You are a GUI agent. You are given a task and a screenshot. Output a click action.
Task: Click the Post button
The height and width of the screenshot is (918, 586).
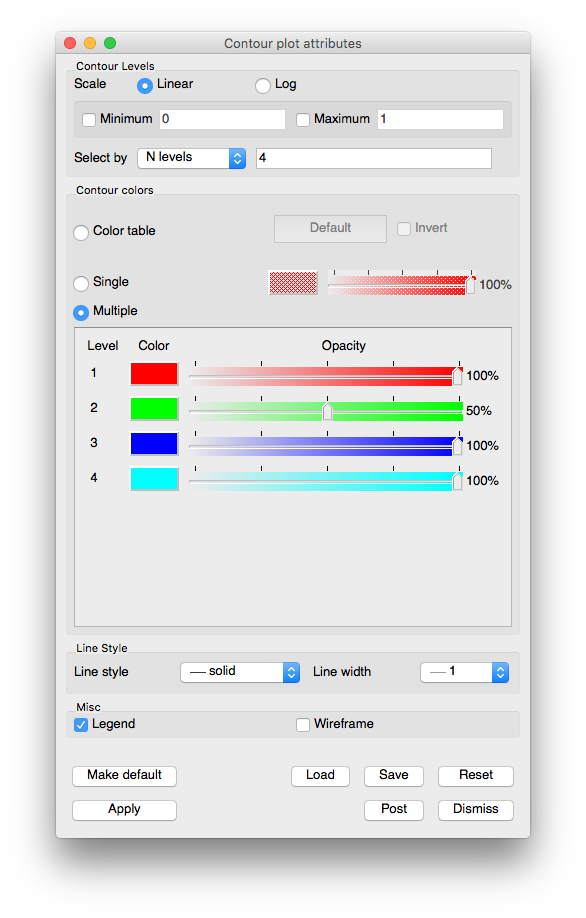[393, 810]
